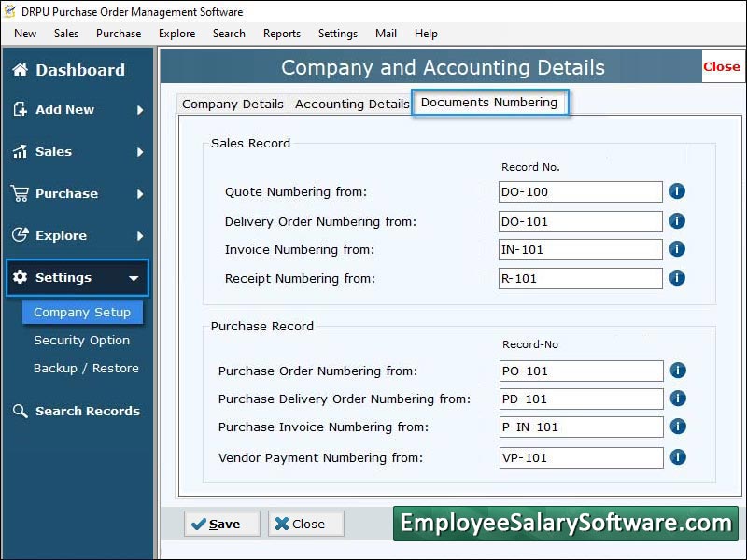Click the Save button
This screenshot has width=747, height=560.
click(221, 524)
